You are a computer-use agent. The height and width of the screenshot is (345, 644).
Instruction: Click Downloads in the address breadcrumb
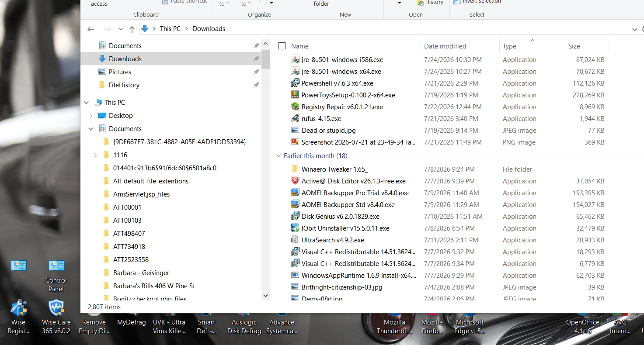[209, 29]
